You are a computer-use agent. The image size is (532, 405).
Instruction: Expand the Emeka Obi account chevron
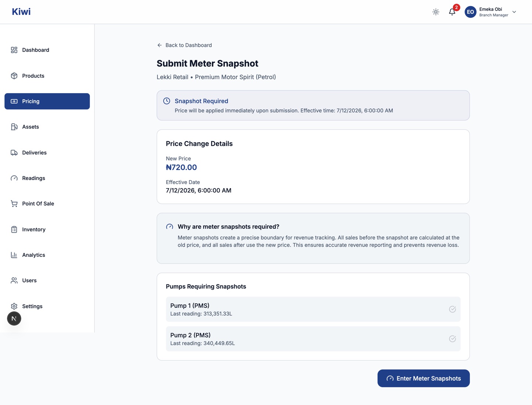coord(514,12)
